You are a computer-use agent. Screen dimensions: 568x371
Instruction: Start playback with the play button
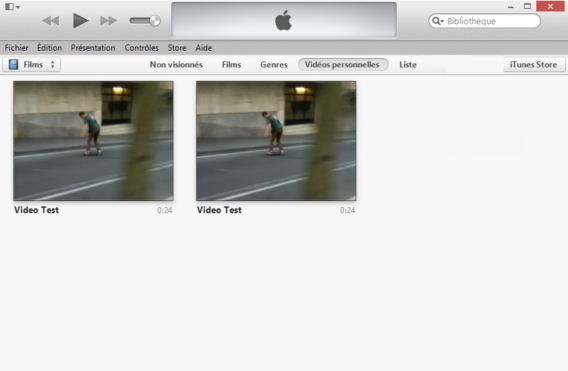80,20
